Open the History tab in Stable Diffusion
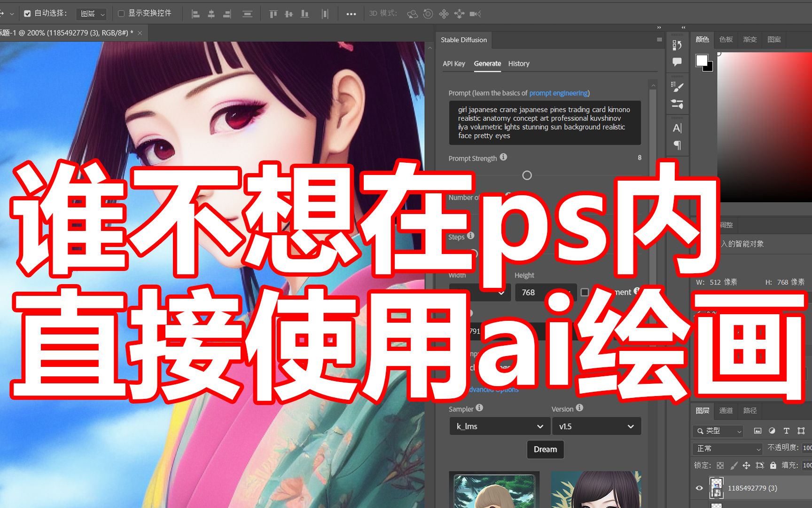Screen dimensions: 812x508 coord(519,63)
